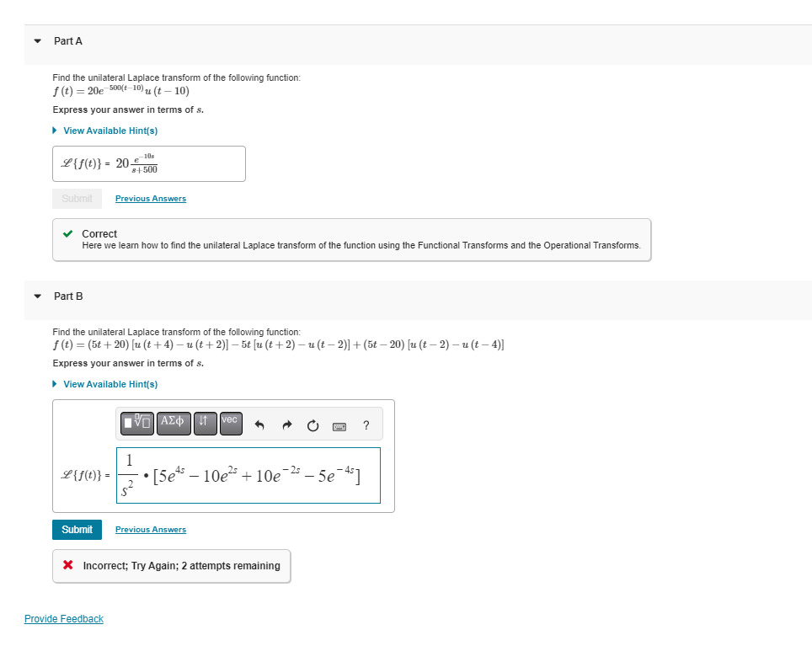Image resolution: width=812 pixels, height=662 pixels.
Task: Open the vec notation palette
Action: 230,423
